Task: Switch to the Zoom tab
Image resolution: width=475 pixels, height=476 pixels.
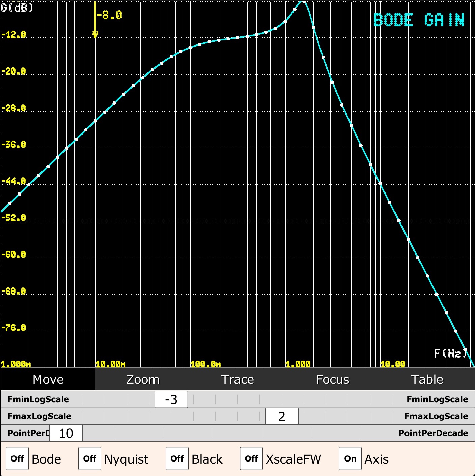Action: pos(143,379)
